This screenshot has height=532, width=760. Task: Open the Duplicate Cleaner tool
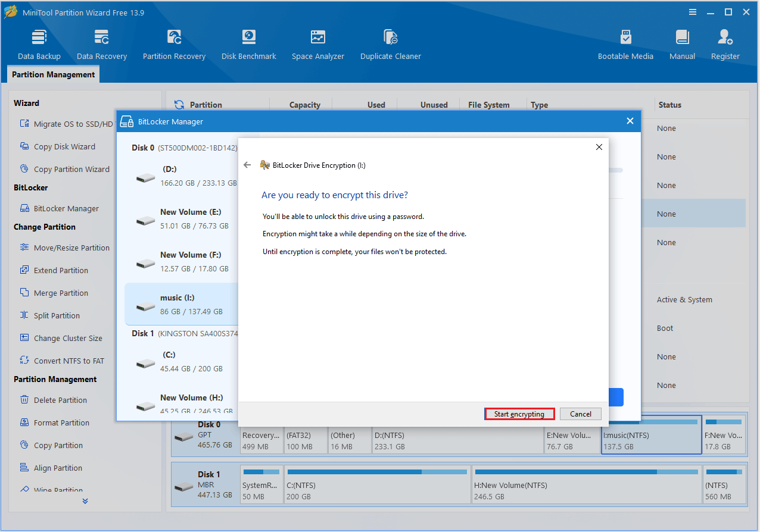[x=391, y=45]
